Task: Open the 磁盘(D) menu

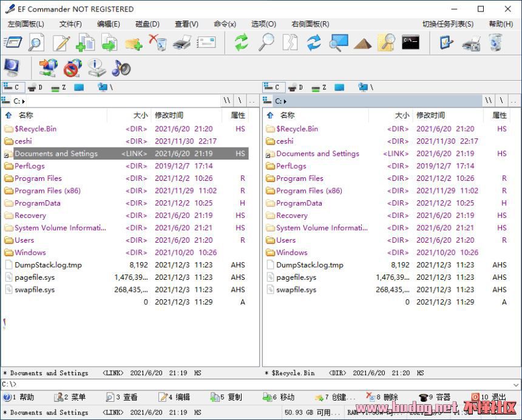Action: pyautogui.click(x=147, y=24)
